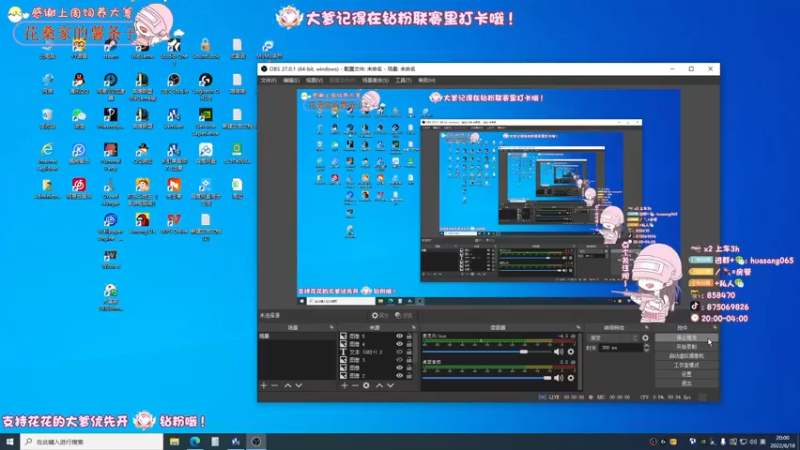Open the Among Us desktop shortcut

(142, 223)
